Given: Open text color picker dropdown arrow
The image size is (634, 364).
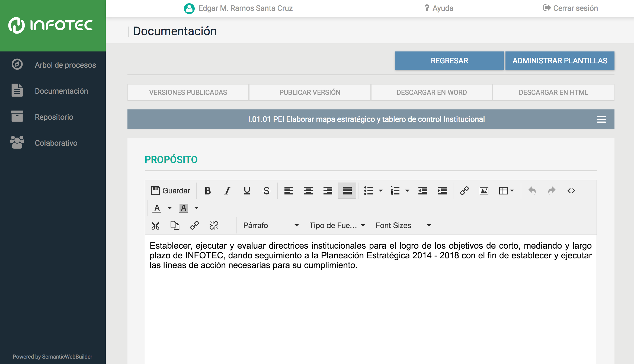Looking at the screenshot, I should [170, 208].
